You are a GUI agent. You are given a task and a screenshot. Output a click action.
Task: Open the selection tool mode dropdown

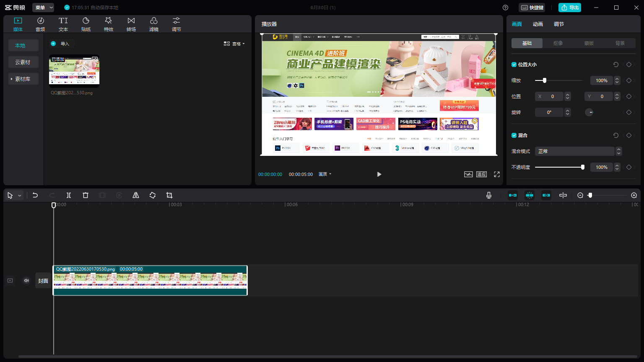(19, 196)
